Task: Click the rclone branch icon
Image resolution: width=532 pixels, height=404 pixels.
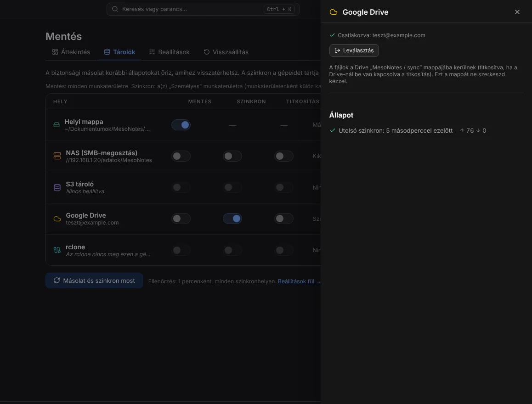Action: point(57,250)
